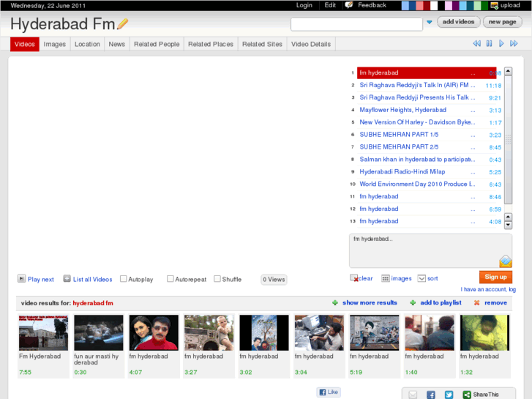Pick the white color swatch
Viewport: 532px width, 399px height.
[434, 5]
